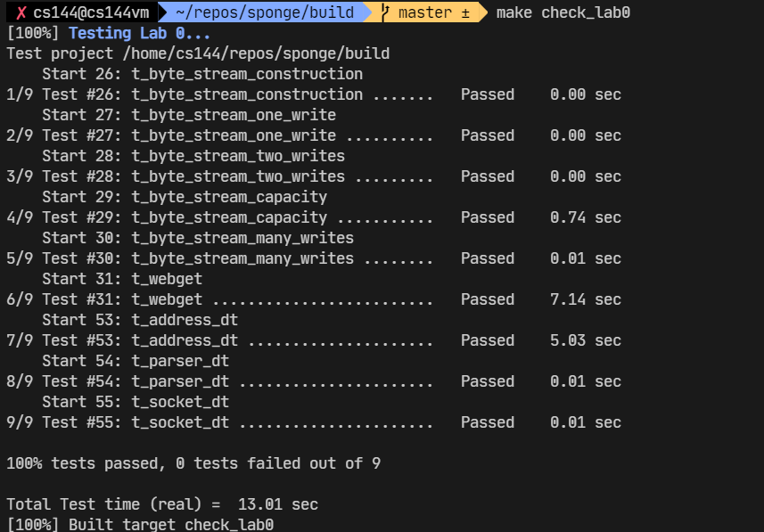The image size is (764, 532).
Task: Click the 9/9 counter on last test
Action: pos(20,422)
